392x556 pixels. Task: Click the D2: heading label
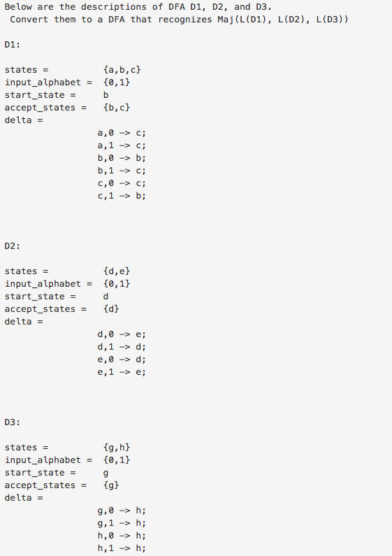(13, 246)
